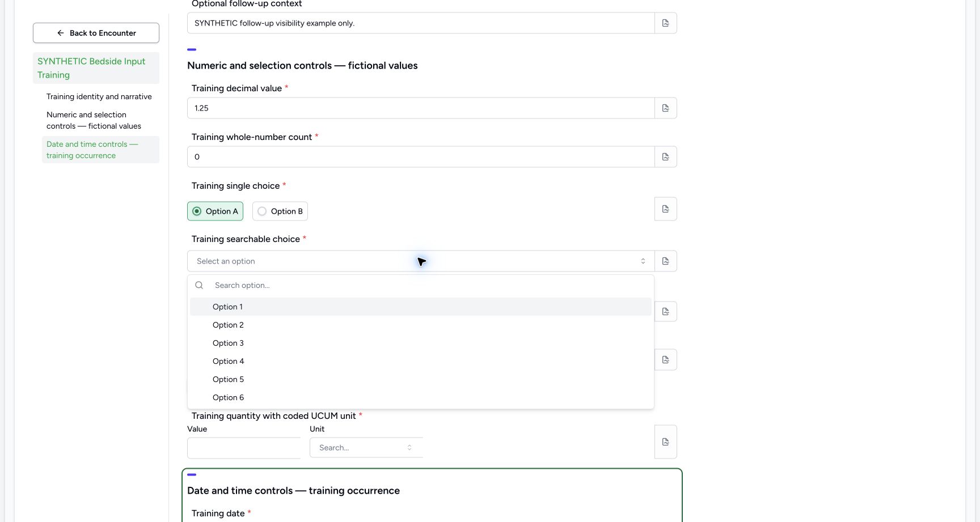Open the Unit Search dropdown
This screenshot has height=522, width=980.
coord(366,448)
